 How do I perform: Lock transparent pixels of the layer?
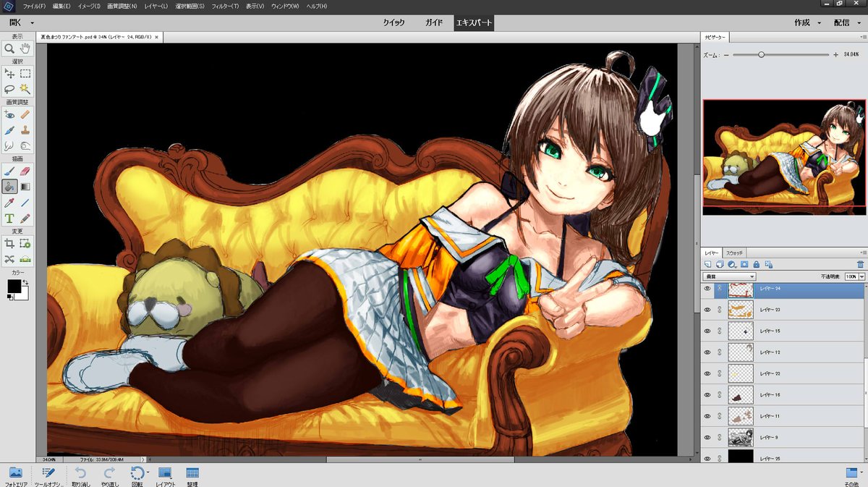(767, 265)
